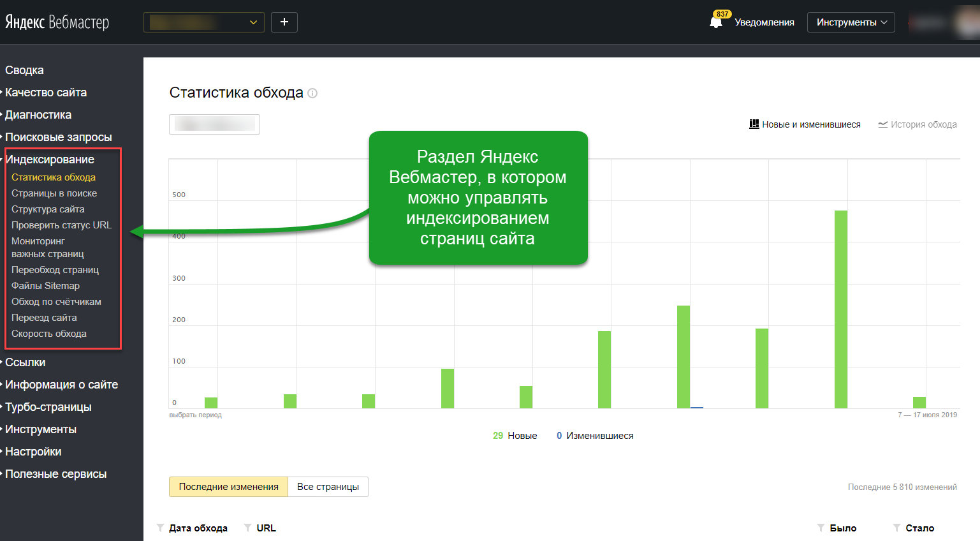Expand Ссылки section
This screenshot has height=541, width=980.
coord(25,362)
